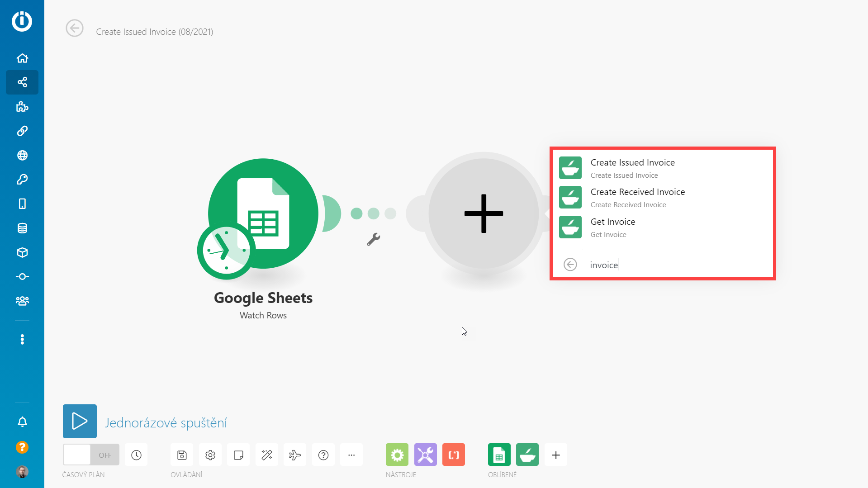Go to Home dashboard in sidebar
This screenshot has width=868, height=488.
[x=22, y=58]
